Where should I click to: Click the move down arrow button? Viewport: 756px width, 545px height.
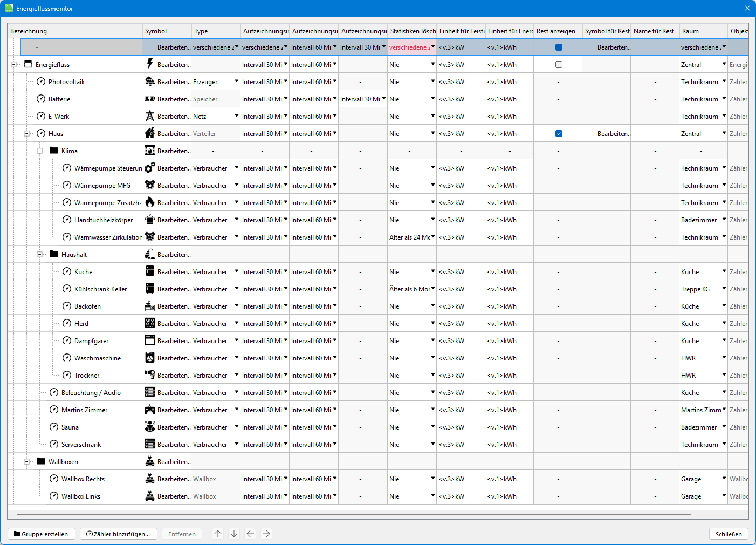[234, 534]
